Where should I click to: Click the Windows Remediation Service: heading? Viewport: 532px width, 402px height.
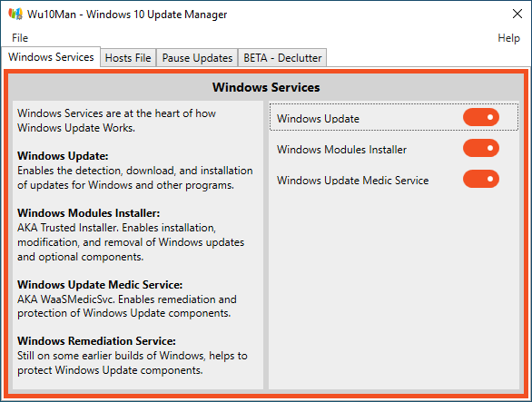tap(97, 341)
